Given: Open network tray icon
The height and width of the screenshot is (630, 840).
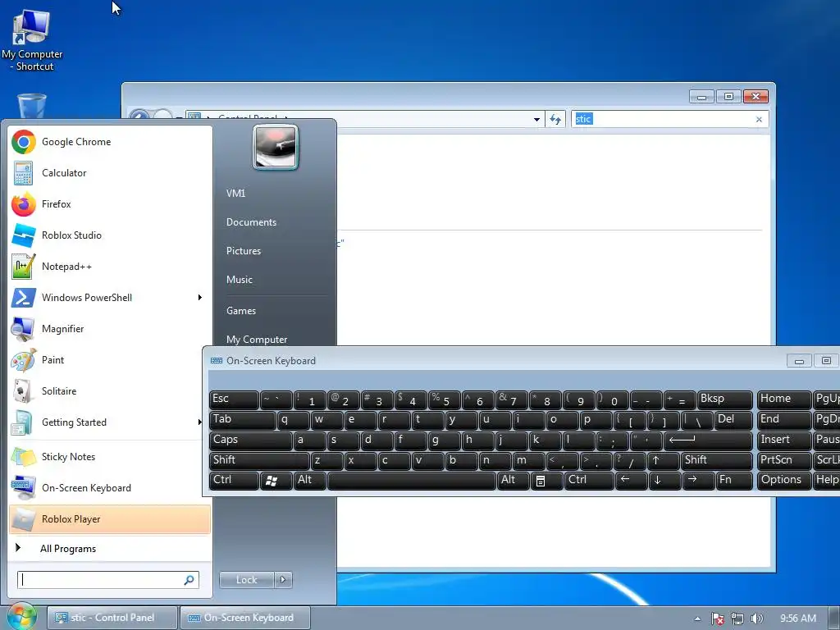Looking at the screenshot, I should click(x=737, y=619).
